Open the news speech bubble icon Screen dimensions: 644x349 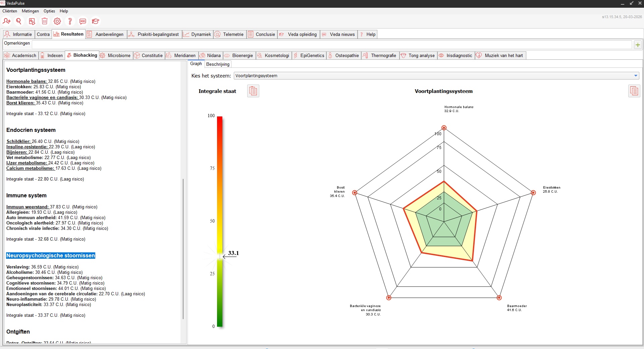click(83, 21)
